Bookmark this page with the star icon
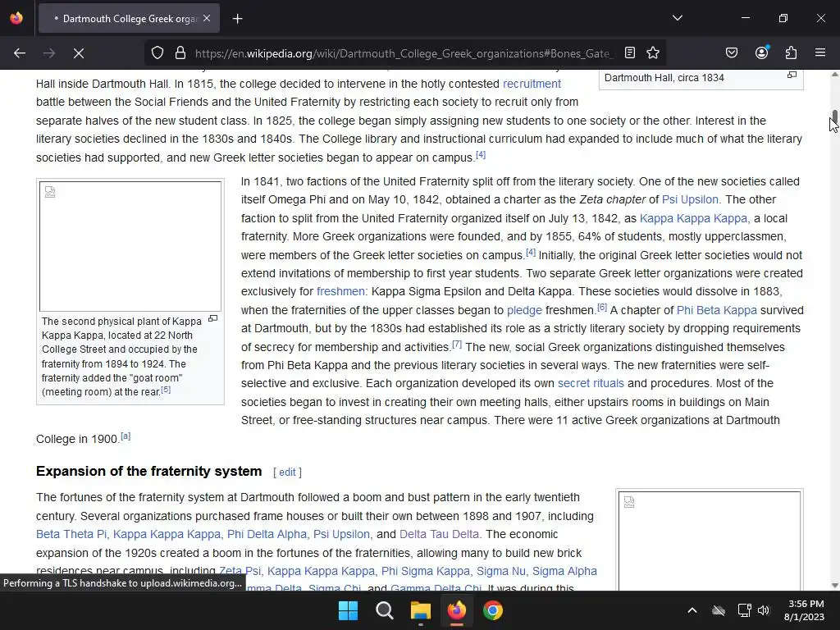This screenshot has width=840, height=630. coord(652,52)
